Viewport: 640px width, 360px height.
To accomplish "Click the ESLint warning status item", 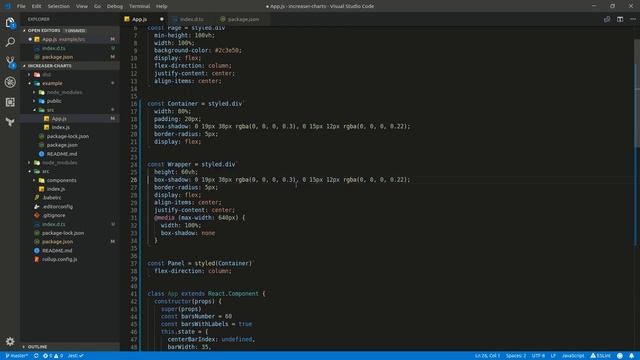I will (x=601, y=356).
